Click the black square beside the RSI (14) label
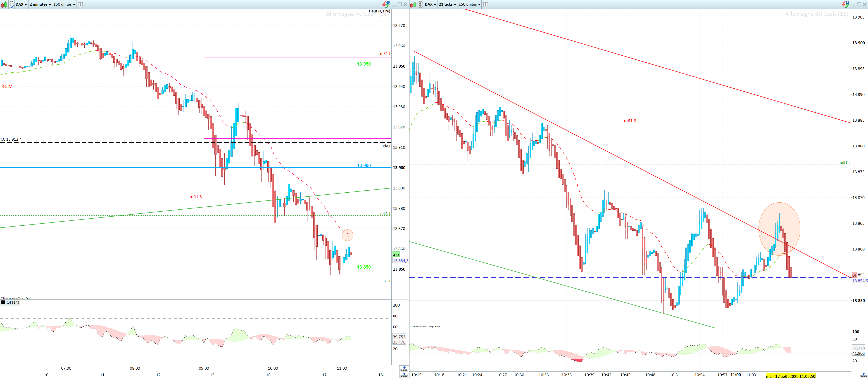The image size is (868, 378). (3, 302)
